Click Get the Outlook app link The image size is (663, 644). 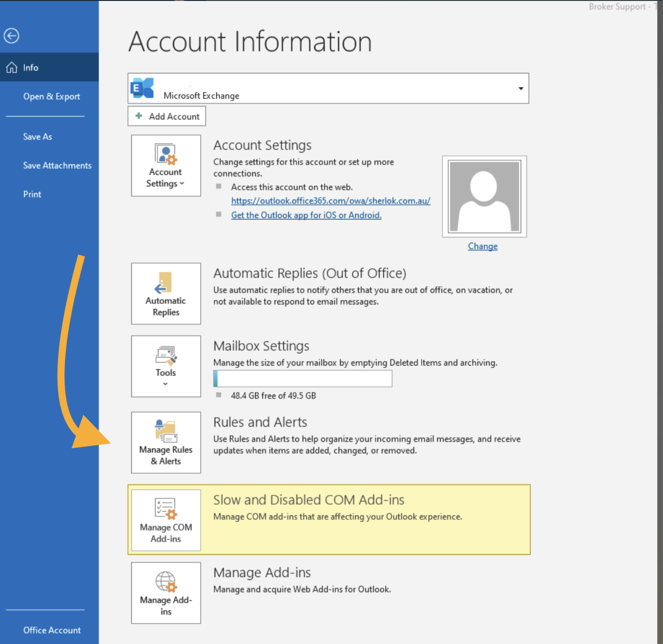pos(306,215)
